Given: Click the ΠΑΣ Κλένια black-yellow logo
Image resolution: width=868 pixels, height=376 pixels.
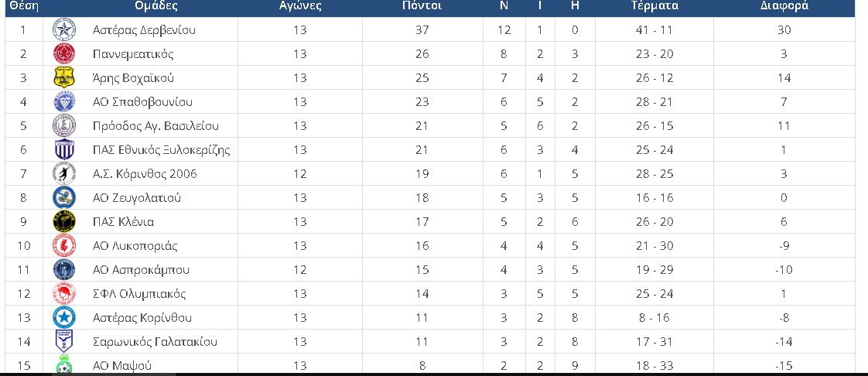Looking at the screenshot, I should coord(63,221).
